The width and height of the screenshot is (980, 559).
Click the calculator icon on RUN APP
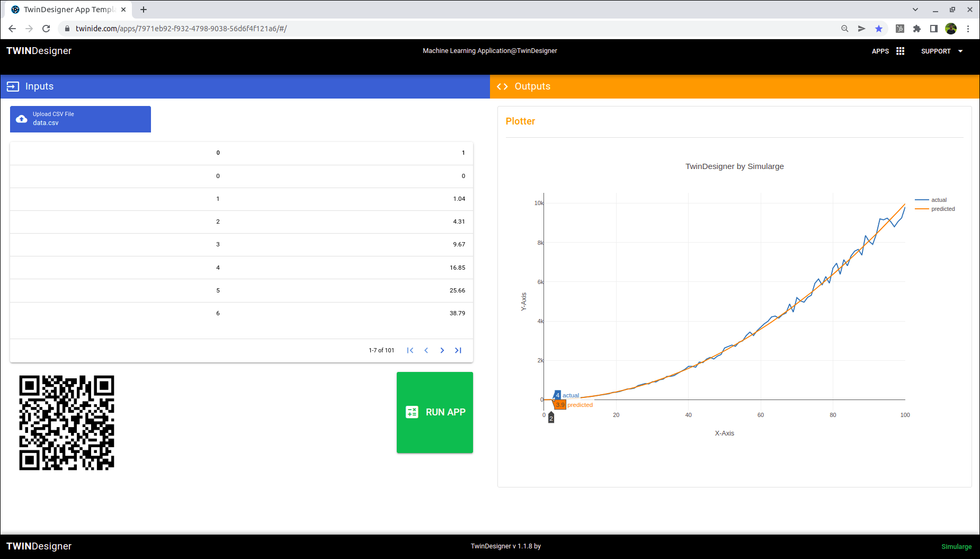(412, 412)
